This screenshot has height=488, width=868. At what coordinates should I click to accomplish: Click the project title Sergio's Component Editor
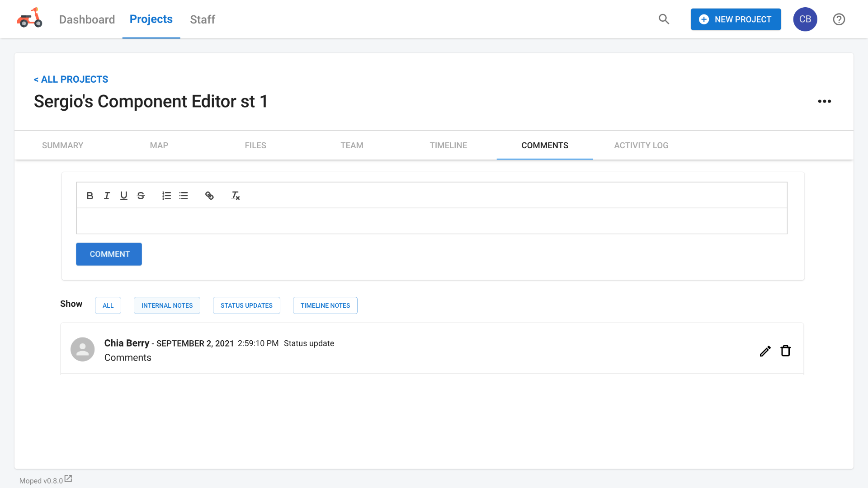tap(151, 102)
